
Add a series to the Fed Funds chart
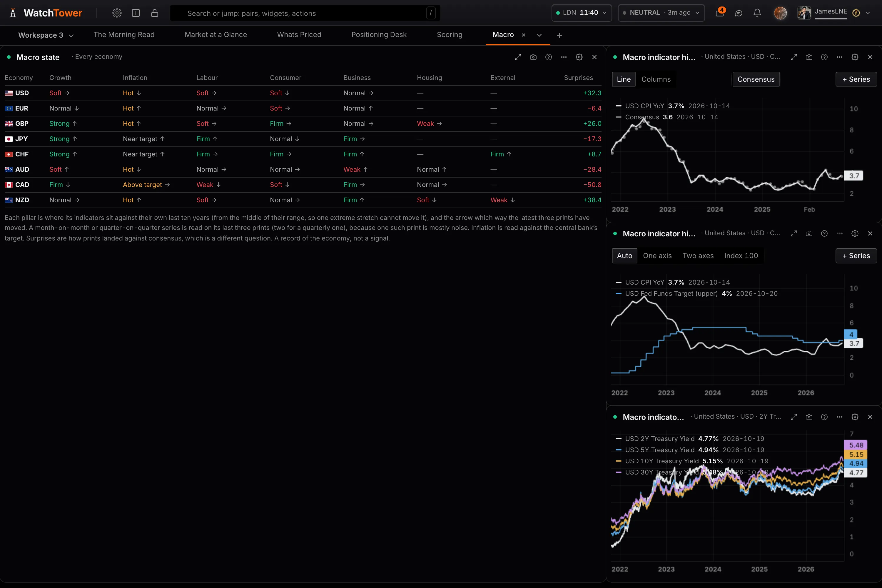click(856, 255)
